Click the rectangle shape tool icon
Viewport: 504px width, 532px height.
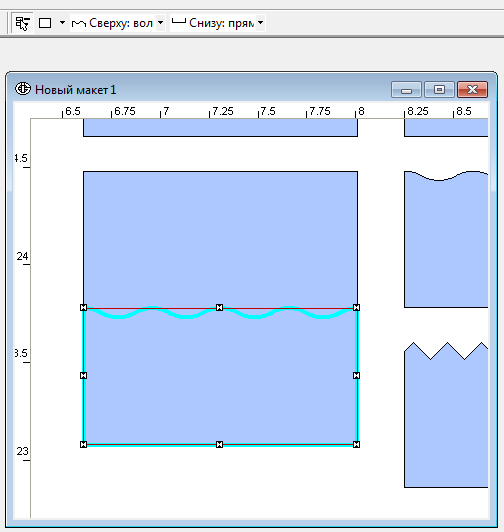pos(45,23)
